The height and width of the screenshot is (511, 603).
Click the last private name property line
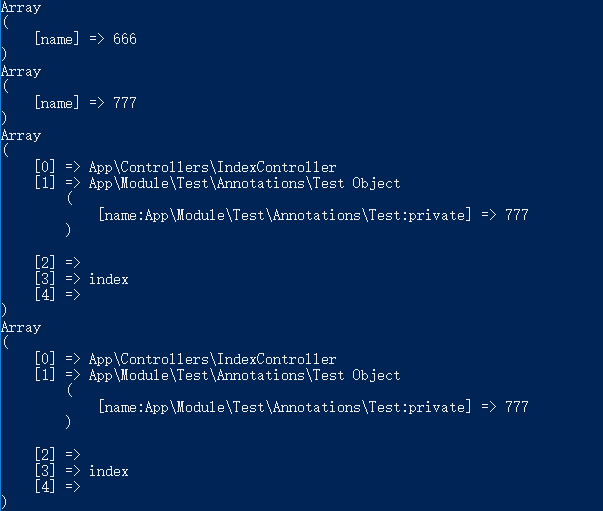[x=312, y=407]
